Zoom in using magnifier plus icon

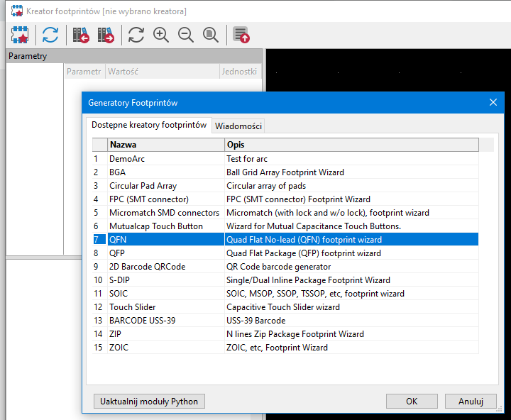coord(161,35)
